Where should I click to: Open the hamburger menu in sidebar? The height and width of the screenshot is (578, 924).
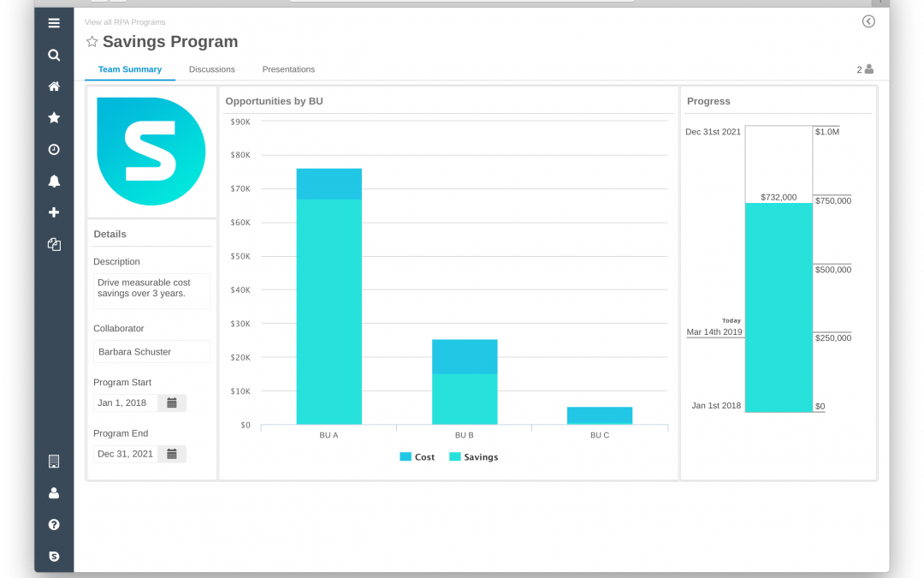[54, 23]
